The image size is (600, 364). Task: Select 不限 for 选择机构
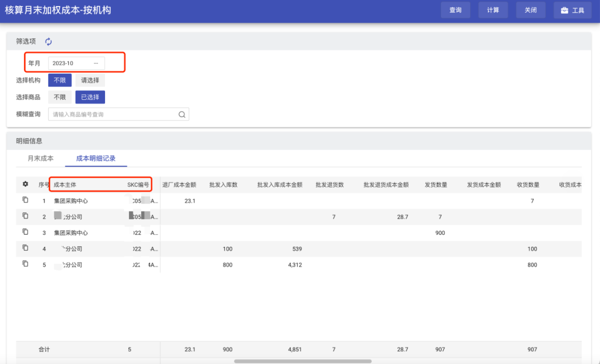[59, 80]
